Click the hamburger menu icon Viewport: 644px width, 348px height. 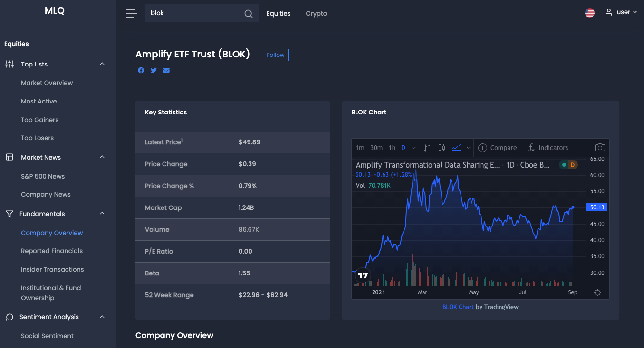(131, 13)
